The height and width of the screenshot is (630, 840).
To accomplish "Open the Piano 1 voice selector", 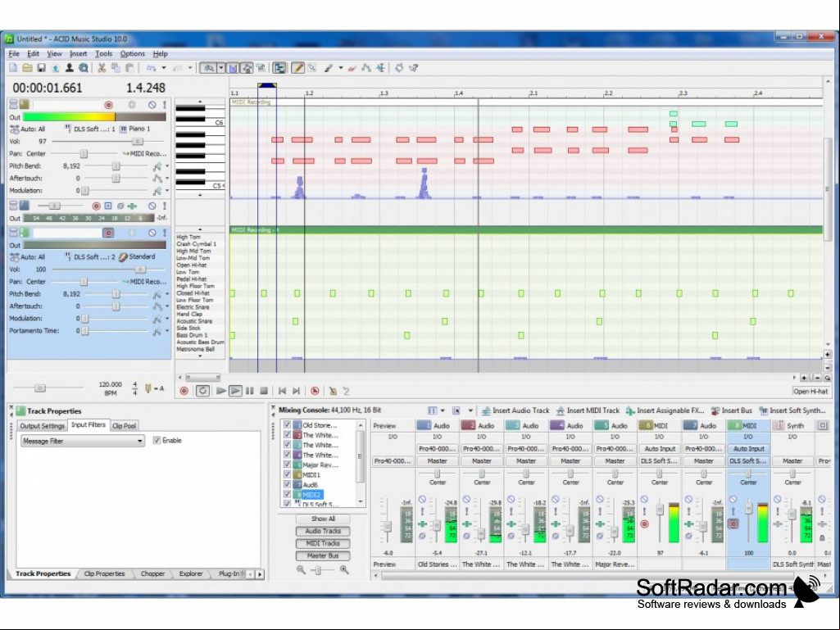I will click(135, 129).
